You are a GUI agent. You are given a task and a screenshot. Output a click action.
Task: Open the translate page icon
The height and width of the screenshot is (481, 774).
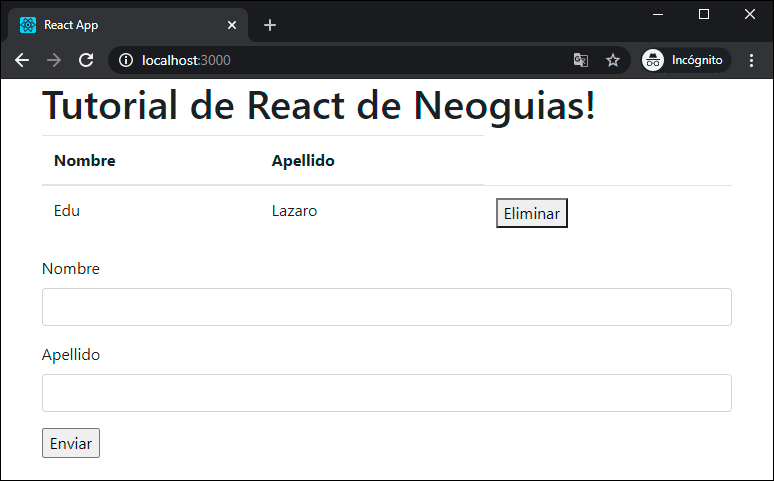(x=581, y=60)
